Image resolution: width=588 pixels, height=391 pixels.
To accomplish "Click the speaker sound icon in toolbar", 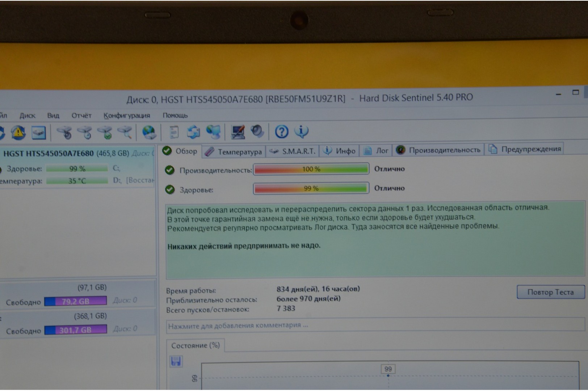I will tap(257, 131).
